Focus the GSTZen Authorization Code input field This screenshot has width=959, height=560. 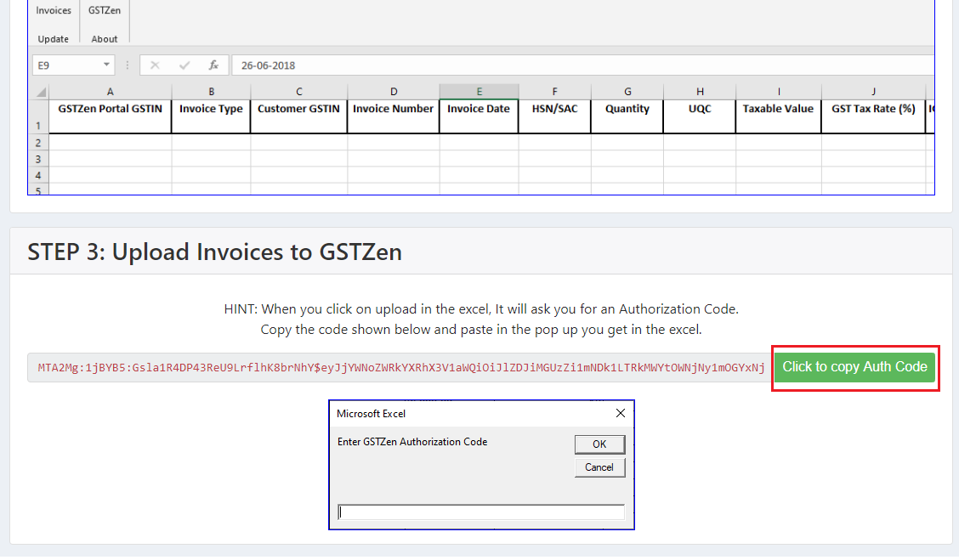481,512
